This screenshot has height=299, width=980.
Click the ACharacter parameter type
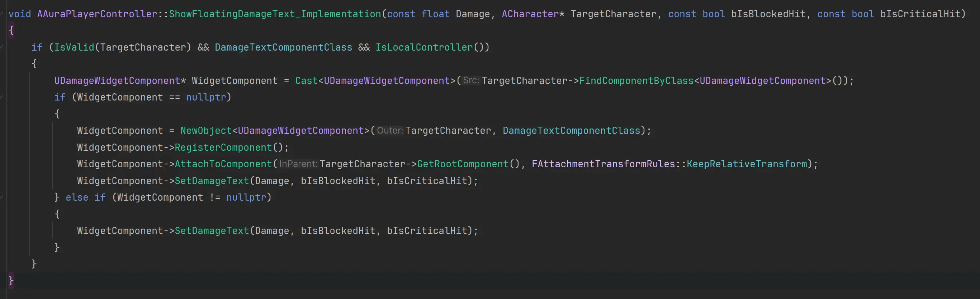click(530, 14)
